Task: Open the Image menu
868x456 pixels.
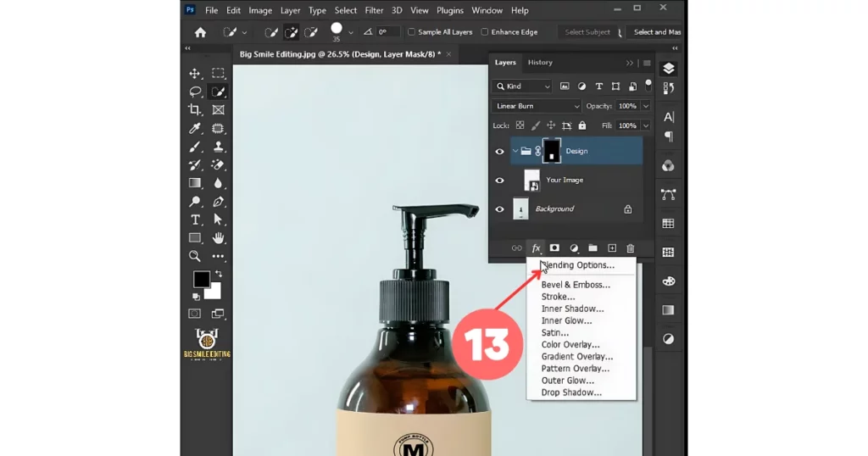Action: [x=260, y=10]
